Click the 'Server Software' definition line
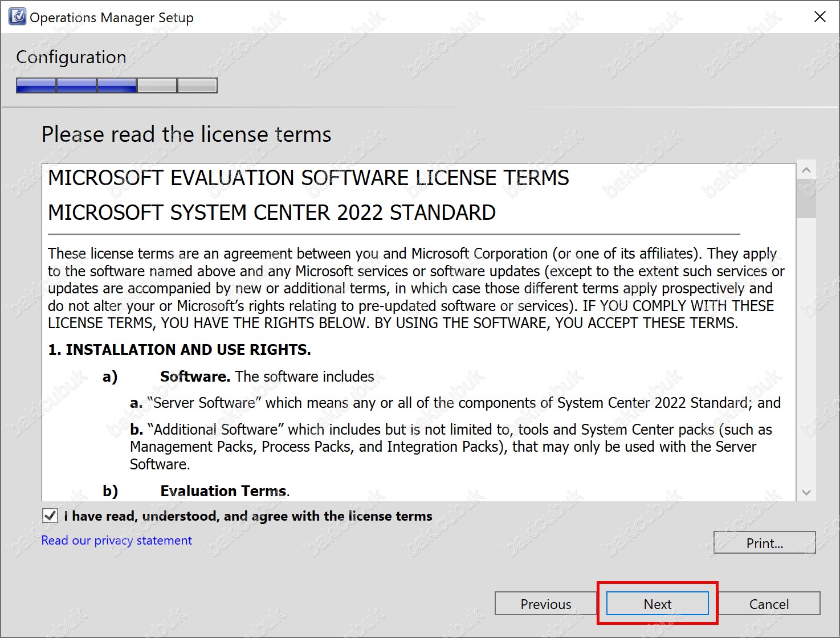 (455, 403)
